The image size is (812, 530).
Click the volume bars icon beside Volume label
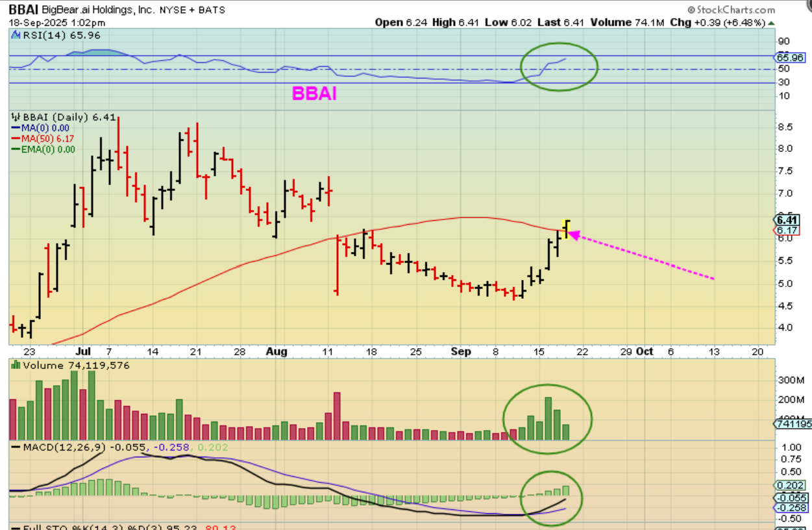coord(16,366)
